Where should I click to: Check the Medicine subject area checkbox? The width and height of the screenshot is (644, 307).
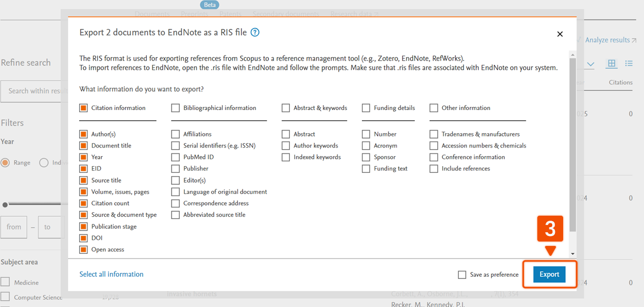tap(5, 282)
